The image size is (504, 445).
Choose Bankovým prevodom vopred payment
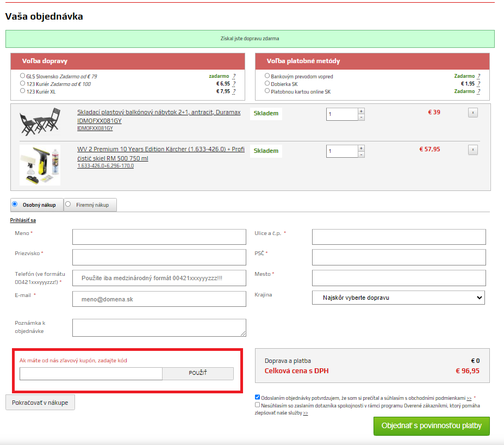click(267, 76)
